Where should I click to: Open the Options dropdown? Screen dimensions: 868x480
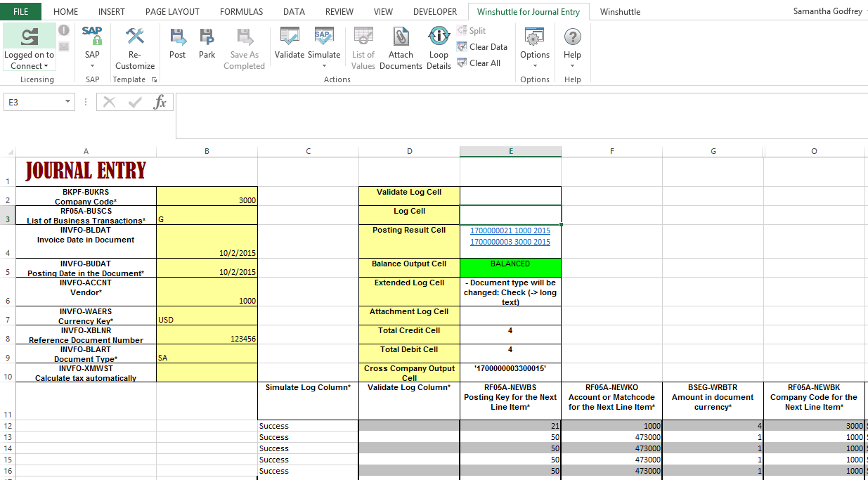(535, 48)
